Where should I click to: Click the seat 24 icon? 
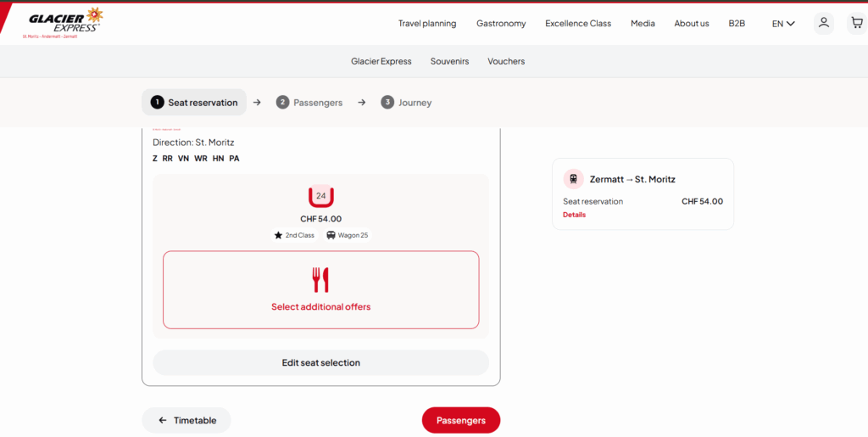(320, 196)
